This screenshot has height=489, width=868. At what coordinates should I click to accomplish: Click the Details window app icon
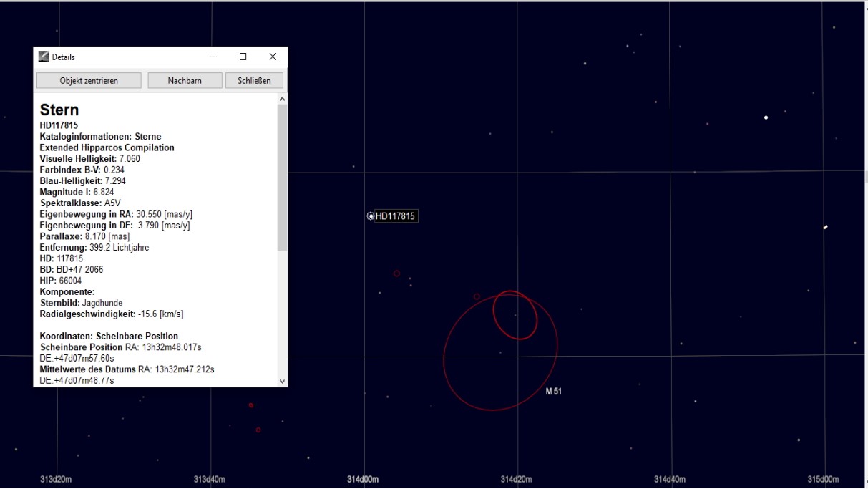click(44, 57)
